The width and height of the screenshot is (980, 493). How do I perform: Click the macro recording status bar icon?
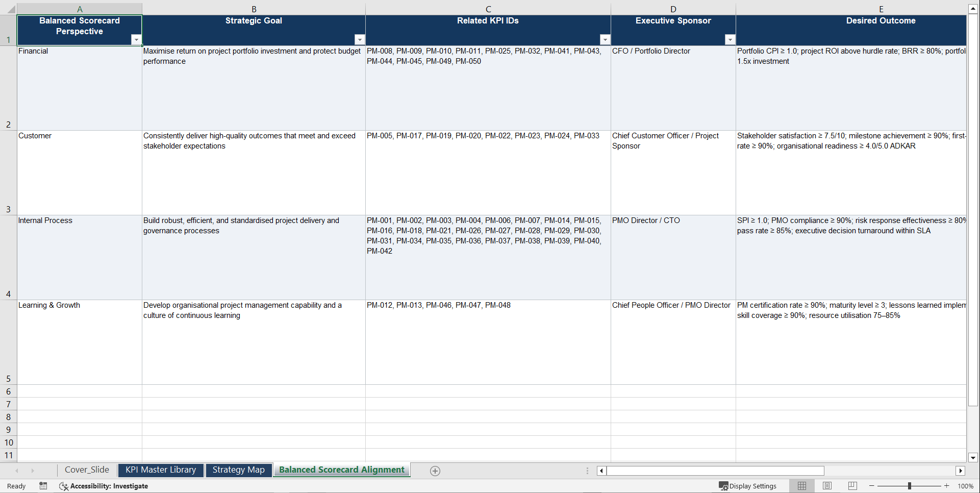(43, 486)
